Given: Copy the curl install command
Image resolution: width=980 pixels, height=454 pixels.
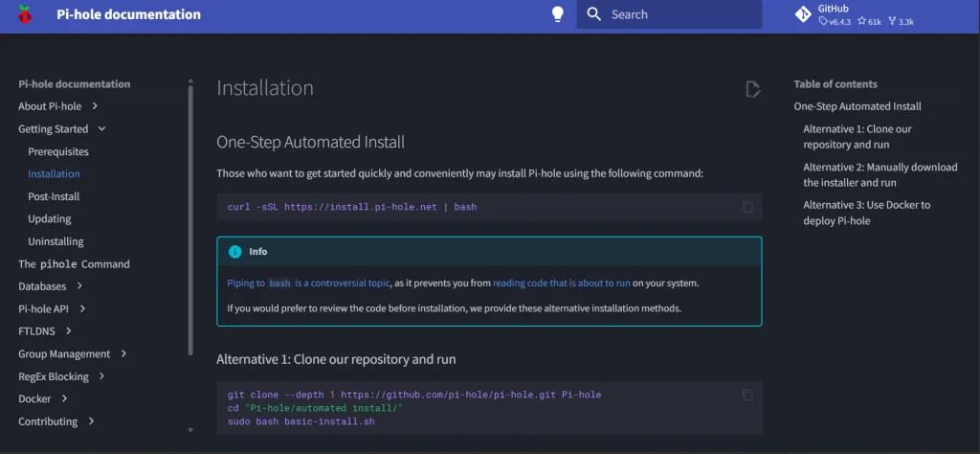Looking at the screenshot, I should coord(747,207).
